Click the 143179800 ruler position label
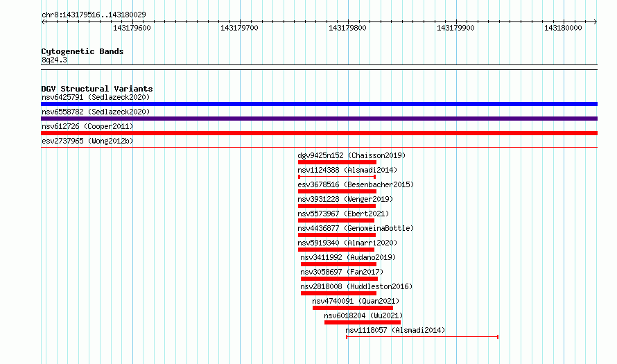This screenshot has width=617, height=364. [x=347, y=28]
